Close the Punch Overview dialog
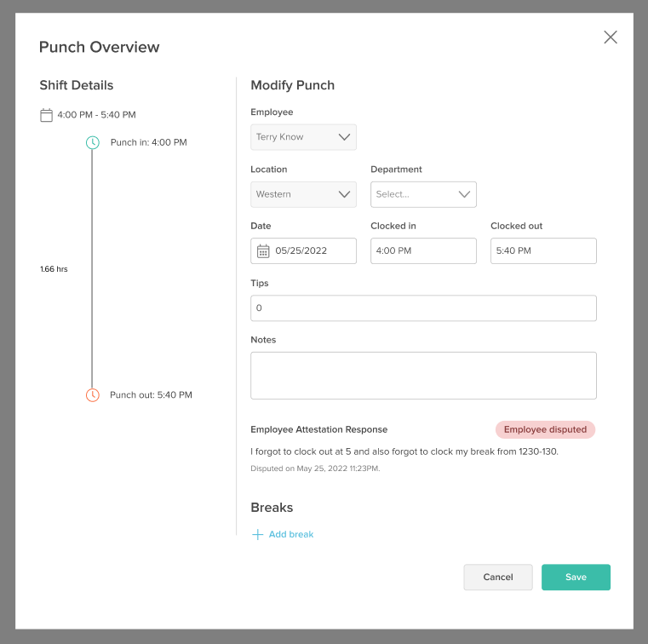This screenshot has height=644, width=648. tap(610, 37)
